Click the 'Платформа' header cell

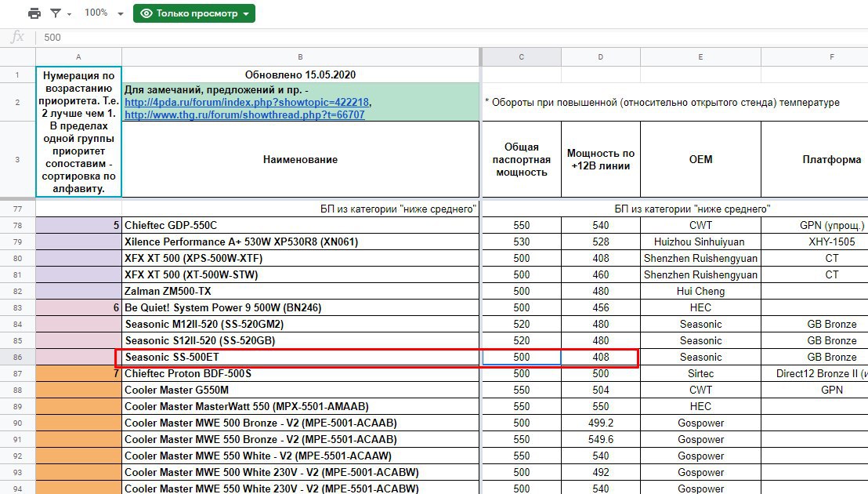815,159
